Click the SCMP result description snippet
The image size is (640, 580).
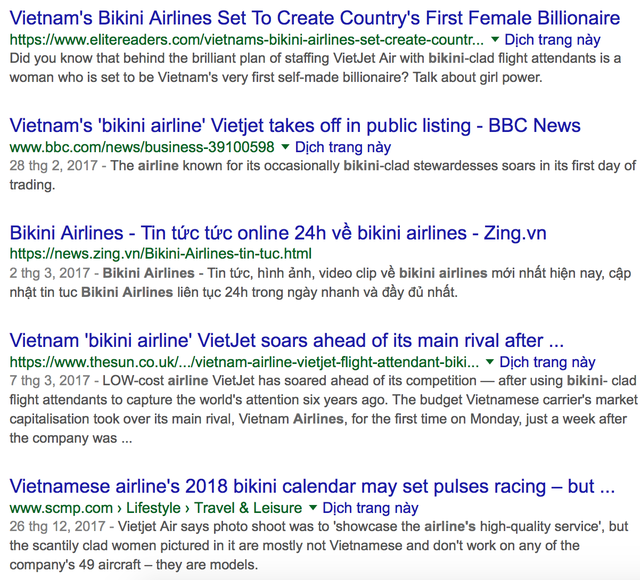tap(310, 546)
